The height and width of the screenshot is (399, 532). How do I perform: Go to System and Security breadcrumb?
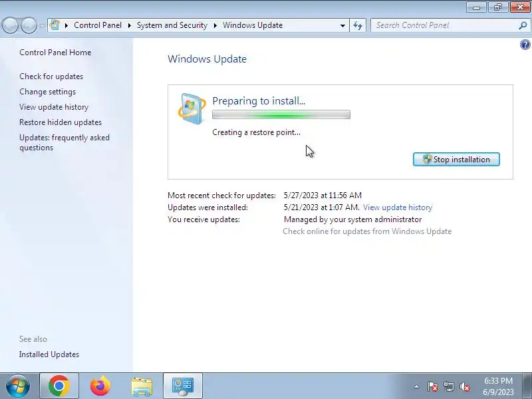(x=172, y=25)
